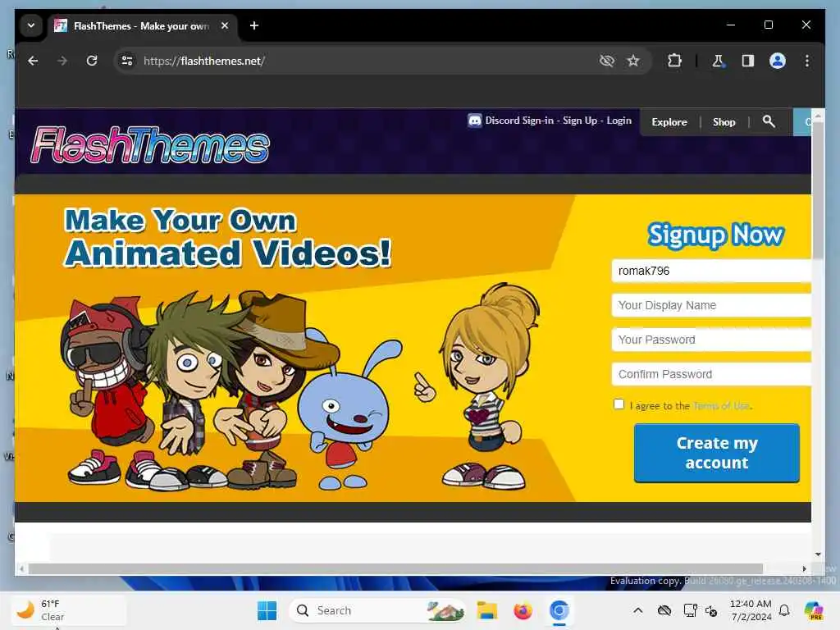Viewport: 840px width, 630px height.
Task: Click the FlashThemes logo
Action: coord(150,144)
